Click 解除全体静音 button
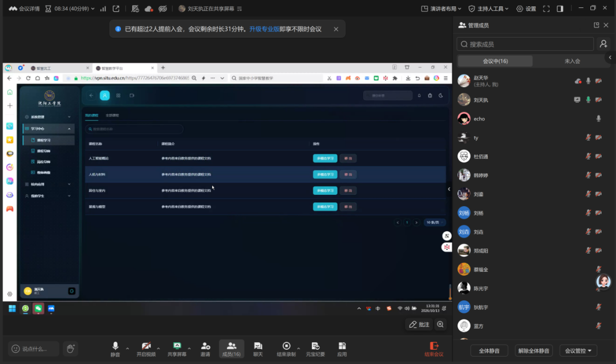Image resolution: width=616 pixels, height=364 pixels. point(533,351)
